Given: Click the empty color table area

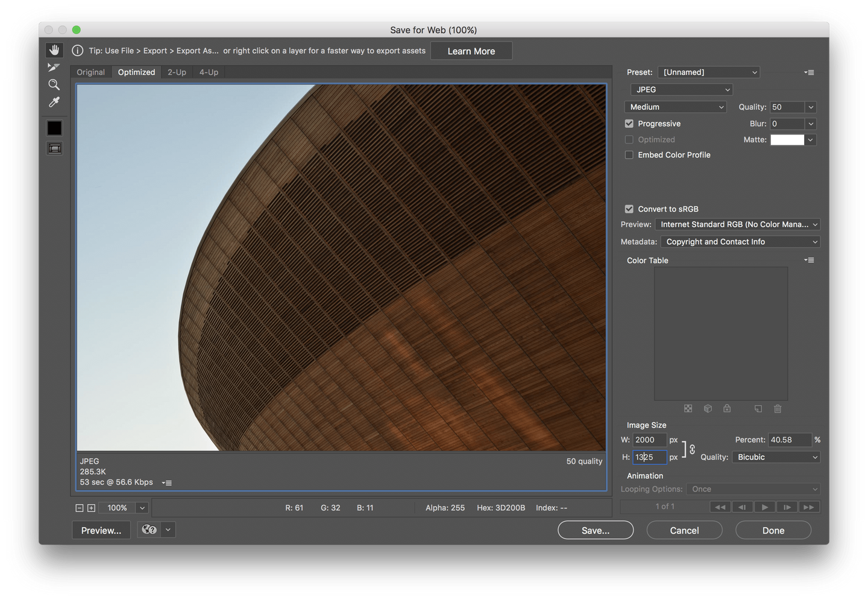Looking at the screenshot, I should (x=721, y=333).
